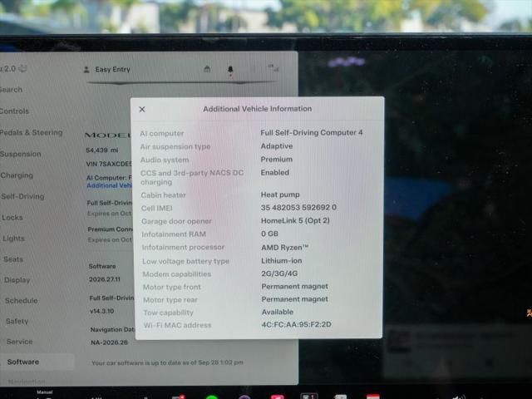The height and width of the screenshot is (399, 532).
Task: Open the Display settings
Action: pos(17,280)
